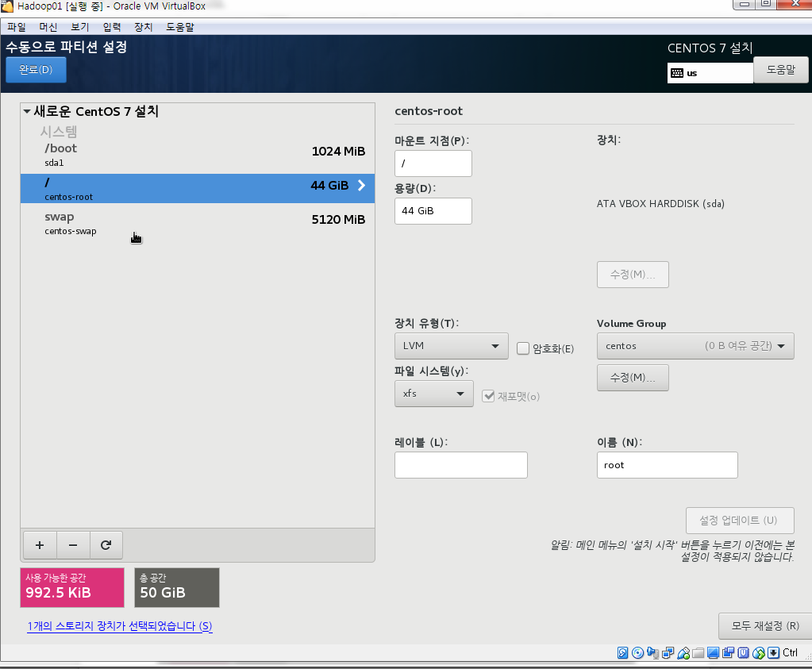Click the shared folders status icon
This screenshot has height=669, width=812.
[x=698, y=653]
